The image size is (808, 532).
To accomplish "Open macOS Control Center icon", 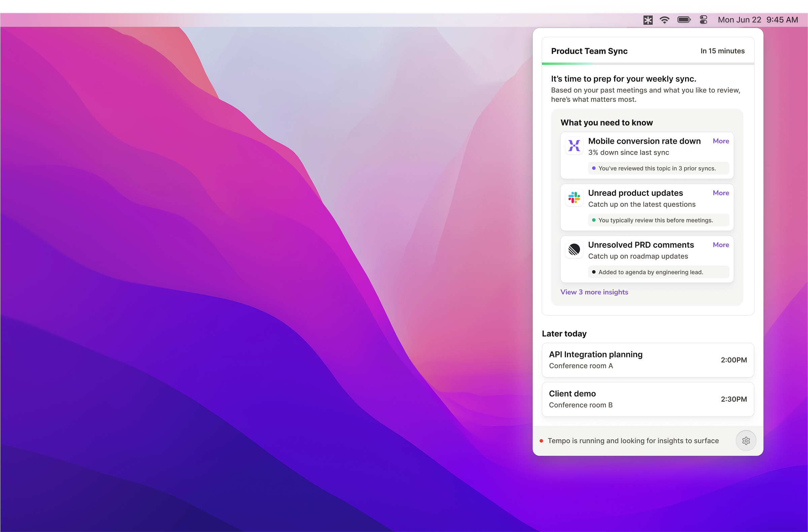I will pyautogui.click(x=703, y=20).
